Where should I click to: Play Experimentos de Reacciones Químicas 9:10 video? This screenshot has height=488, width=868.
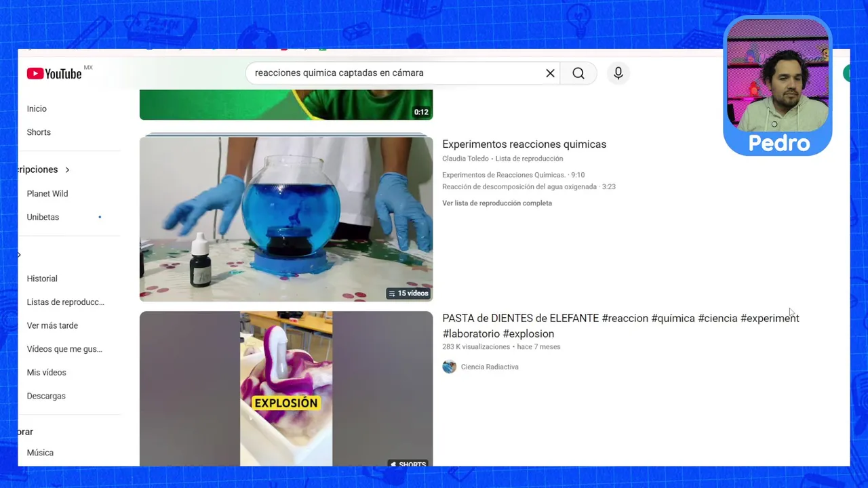[x=513, y=175]
